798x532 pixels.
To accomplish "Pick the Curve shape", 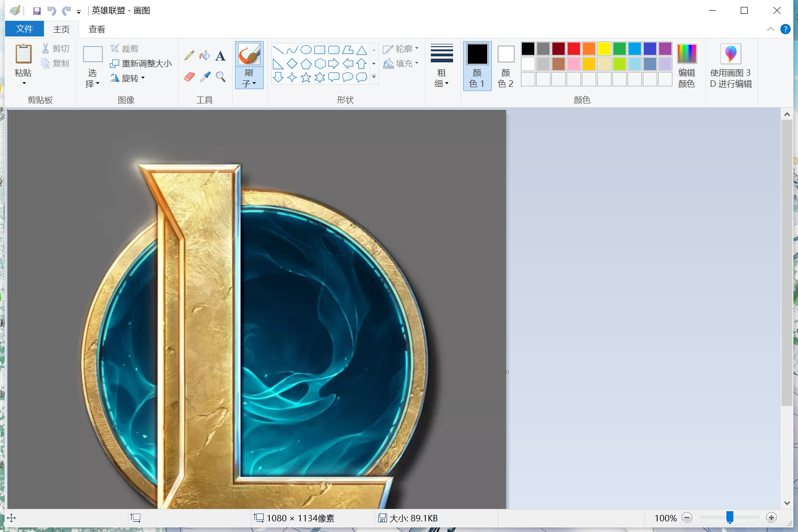I will tap(292, 50).
